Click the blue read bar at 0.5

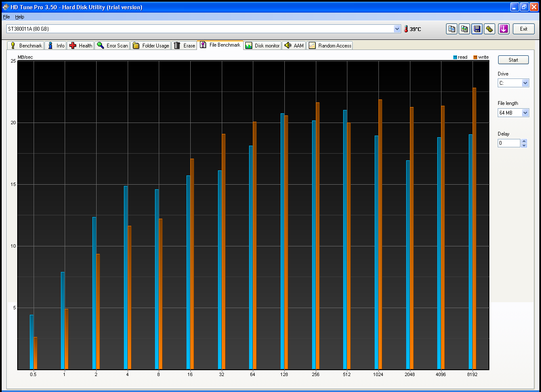32,342
